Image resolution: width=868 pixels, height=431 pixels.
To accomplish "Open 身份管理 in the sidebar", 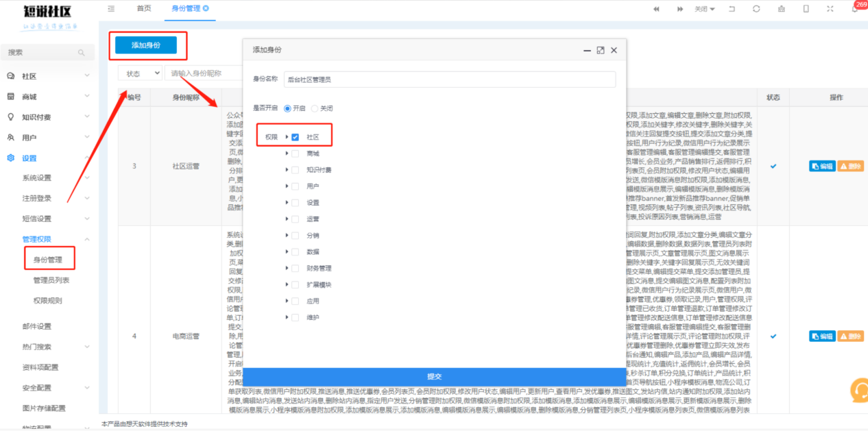I will click(x=48, y=260).
